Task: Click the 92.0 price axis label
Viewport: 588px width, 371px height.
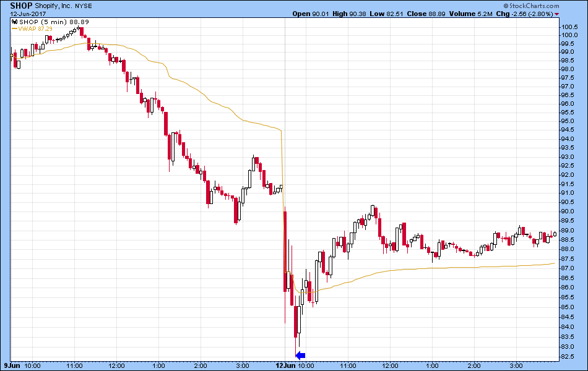Action: (x=568, y=175)
